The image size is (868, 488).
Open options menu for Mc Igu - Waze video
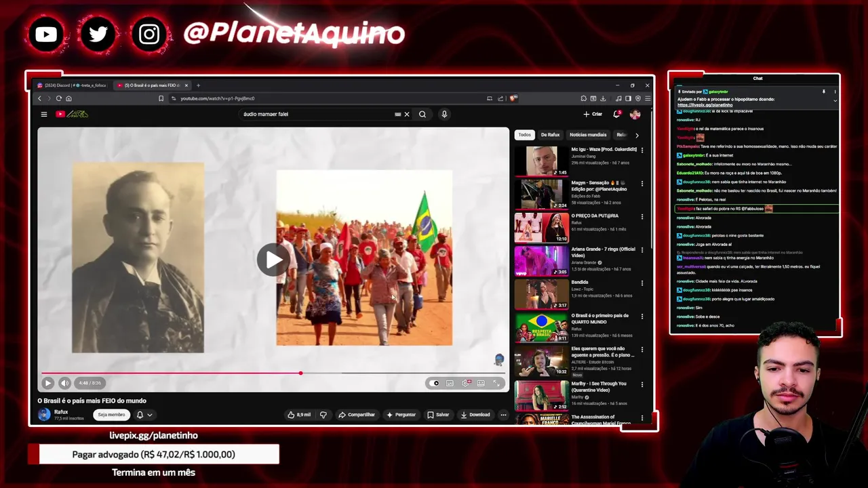tap(642, 150)
